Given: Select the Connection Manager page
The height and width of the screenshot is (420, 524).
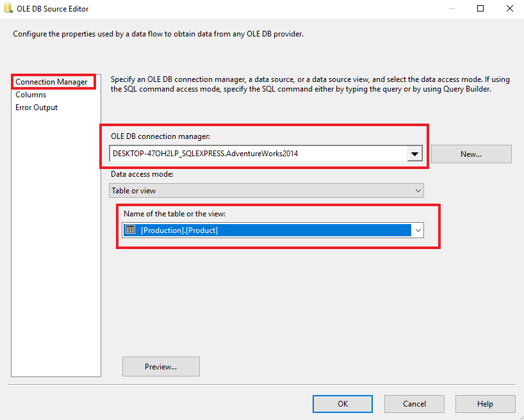Looking at the screenshot, I should [x=51, y=82].
